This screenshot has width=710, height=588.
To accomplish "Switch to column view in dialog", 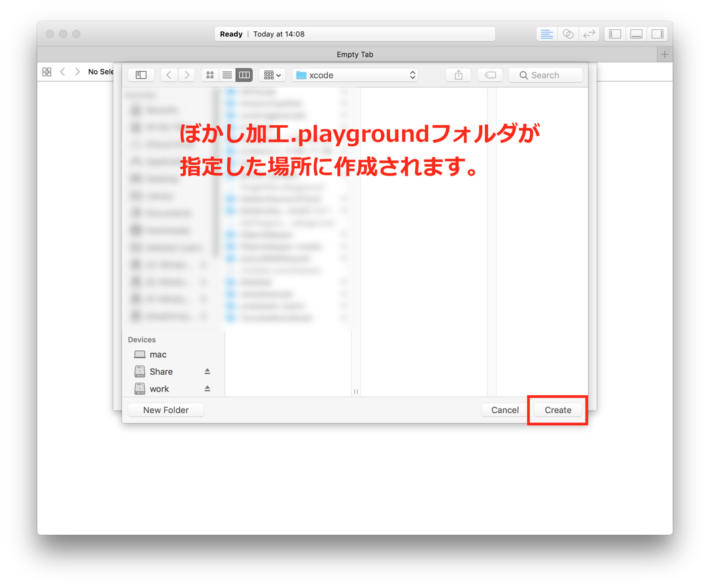I will tap(244, 75).
